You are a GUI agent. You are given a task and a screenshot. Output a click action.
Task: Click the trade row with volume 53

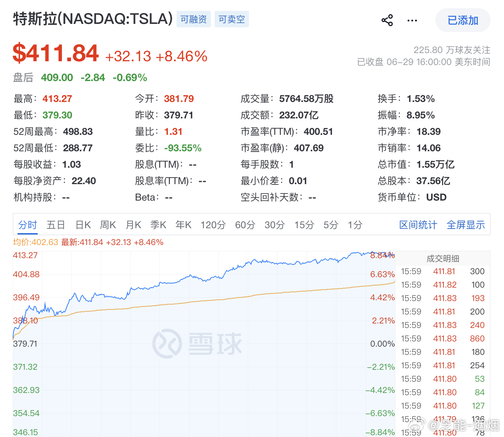coord(443,379)
